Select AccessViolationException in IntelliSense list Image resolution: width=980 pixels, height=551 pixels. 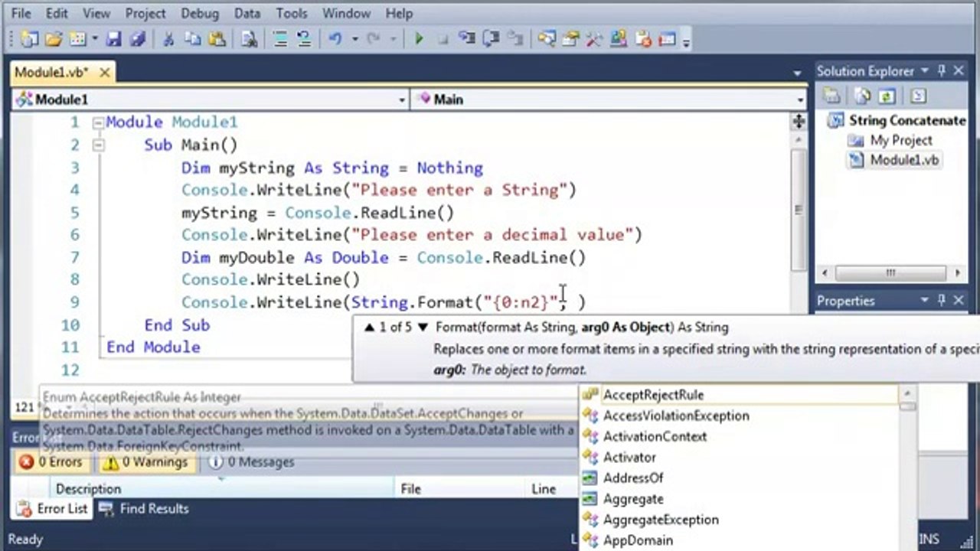click(x=739, y=416)
